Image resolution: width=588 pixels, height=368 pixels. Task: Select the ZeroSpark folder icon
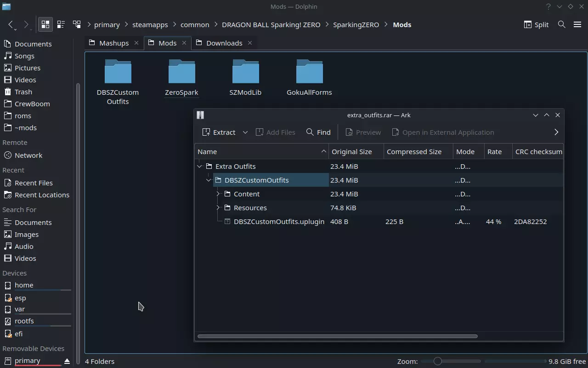181,72
